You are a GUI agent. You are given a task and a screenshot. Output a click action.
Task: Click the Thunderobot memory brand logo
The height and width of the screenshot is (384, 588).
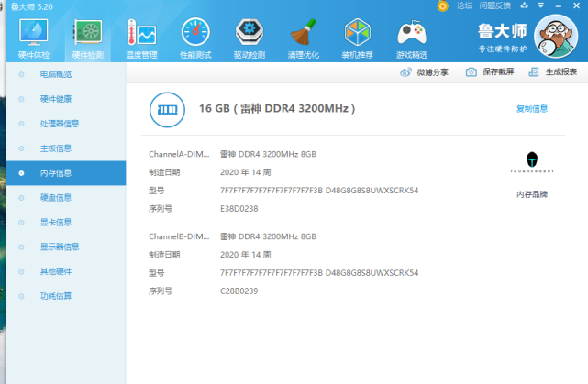[532, 162]
